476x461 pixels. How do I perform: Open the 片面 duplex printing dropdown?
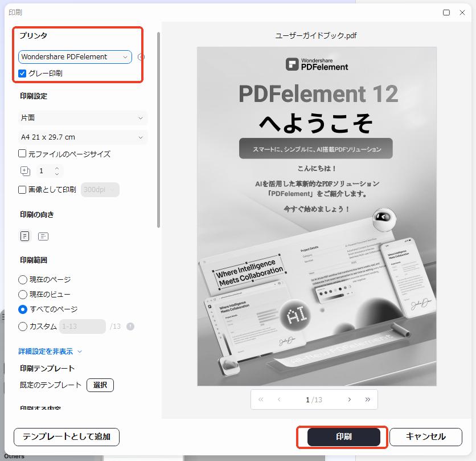pos(83,117)
